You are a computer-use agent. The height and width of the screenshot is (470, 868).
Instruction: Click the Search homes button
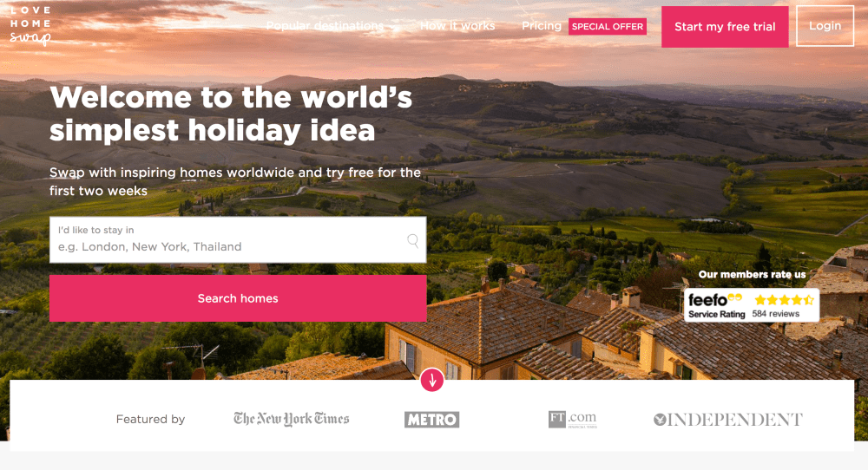click(x=238, y=298)
